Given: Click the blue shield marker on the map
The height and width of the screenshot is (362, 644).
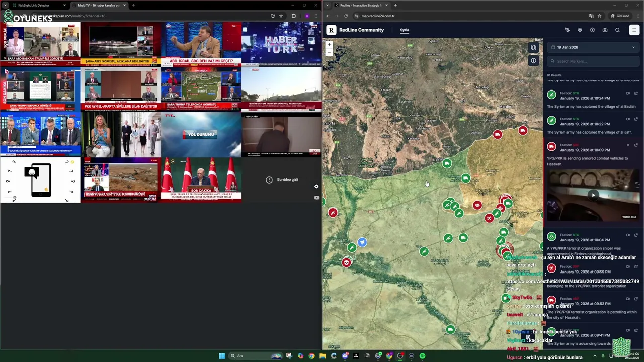Looking at the screenshot, I should point(362,243).
